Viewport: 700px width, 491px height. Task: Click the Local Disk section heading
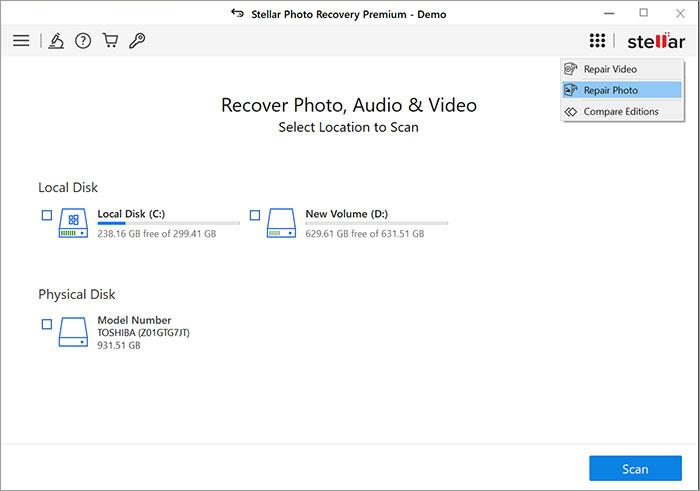[x=68, y=187]
